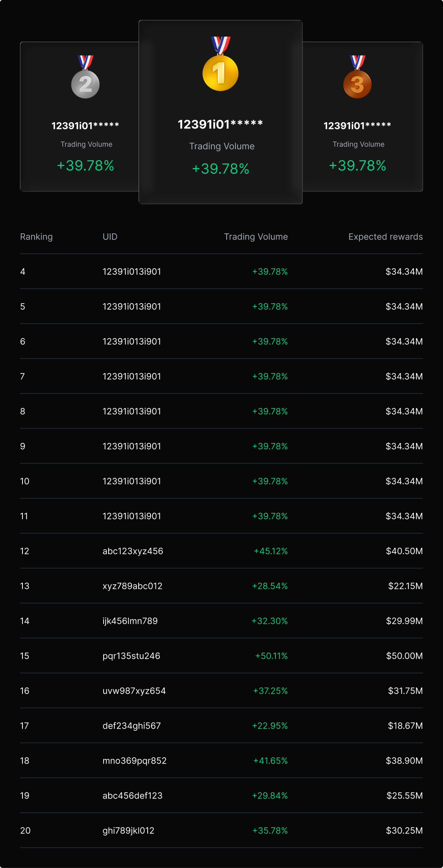
Task: Select UID ghi789jkl012 in rank 20
Action: [128, 831]
